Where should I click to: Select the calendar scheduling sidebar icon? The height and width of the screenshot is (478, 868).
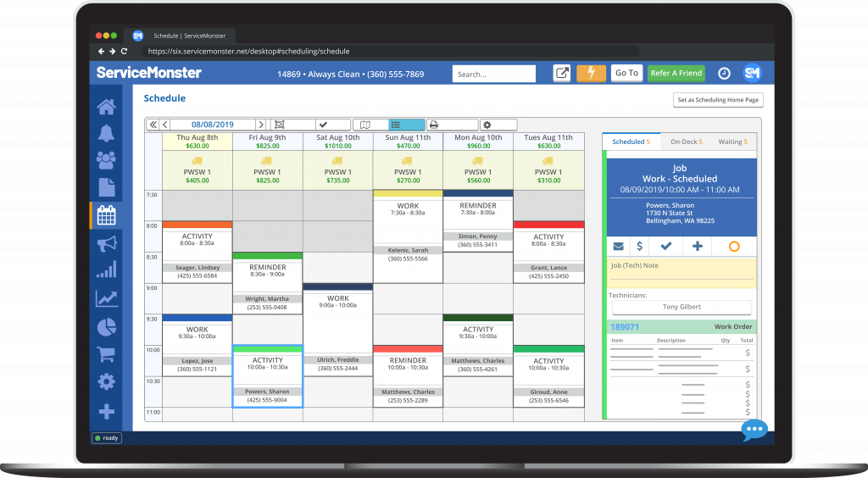click(106, 215)
